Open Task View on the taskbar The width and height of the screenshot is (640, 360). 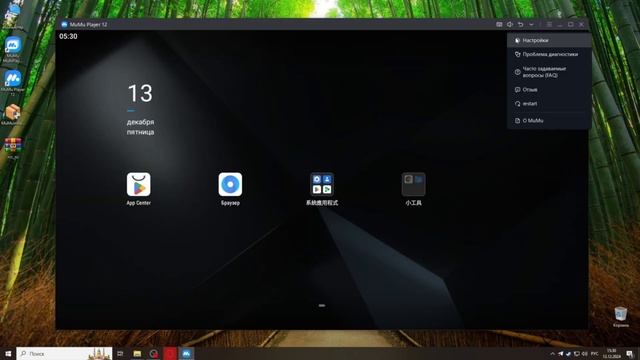120,353
